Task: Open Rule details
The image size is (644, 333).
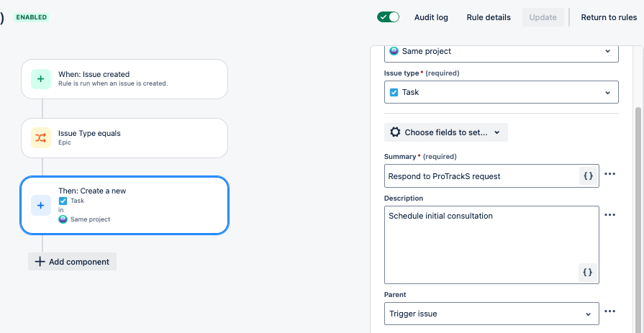Action: 489,17
